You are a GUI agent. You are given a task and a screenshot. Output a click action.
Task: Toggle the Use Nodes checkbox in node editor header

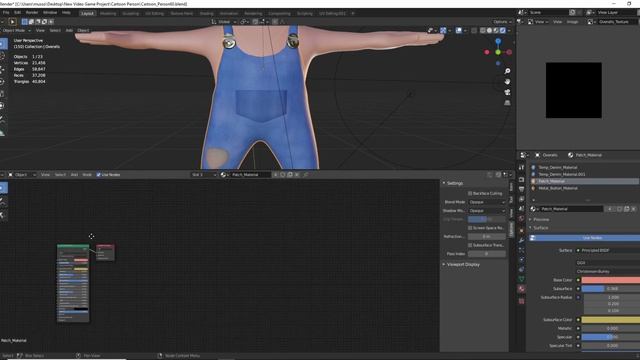[x=98, y=175]
